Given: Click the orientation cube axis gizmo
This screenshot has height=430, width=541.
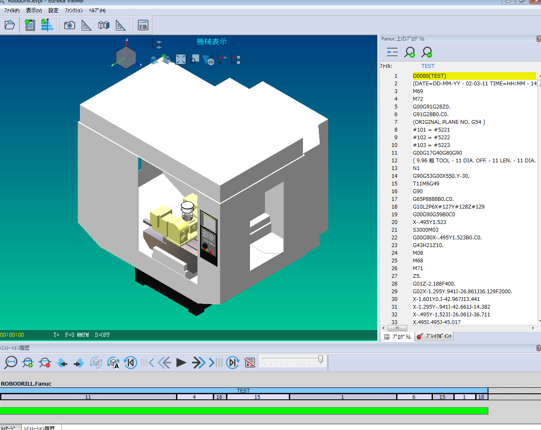Looking at the screenshot, I should point(126,55).
